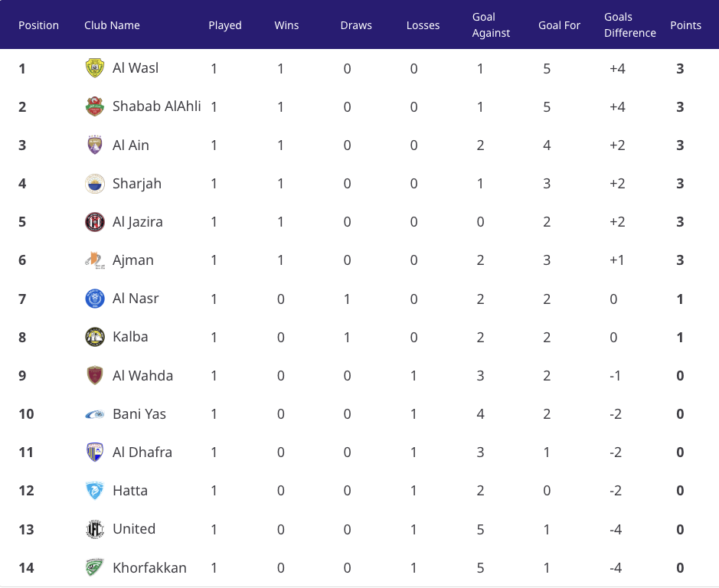Click the Club Name header
The image size is (719, 588).
112,25
